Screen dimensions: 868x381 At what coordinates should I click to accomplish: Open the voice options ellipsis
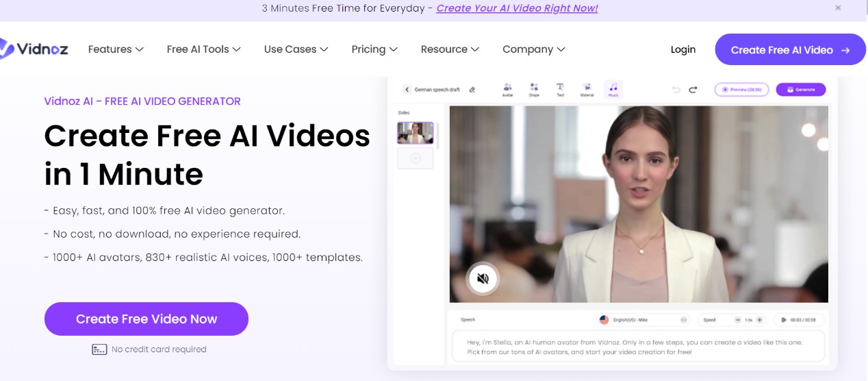[684, 320]
